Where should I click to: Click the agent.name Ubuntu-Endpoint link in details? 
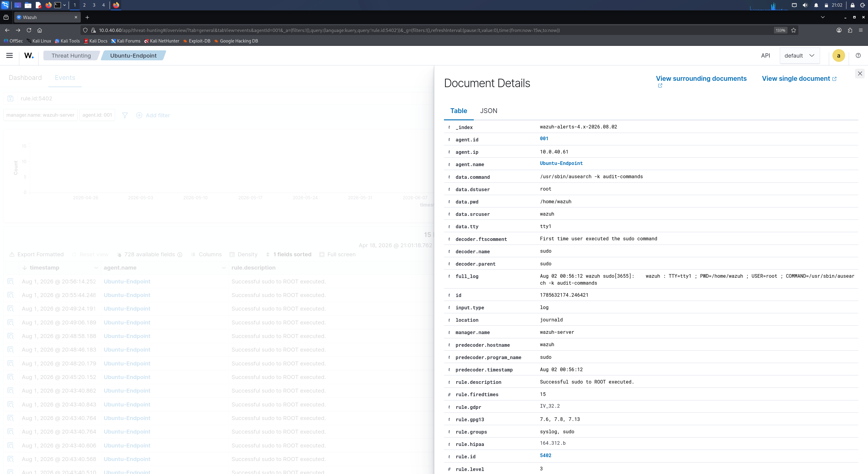click(x=561, y=163)
